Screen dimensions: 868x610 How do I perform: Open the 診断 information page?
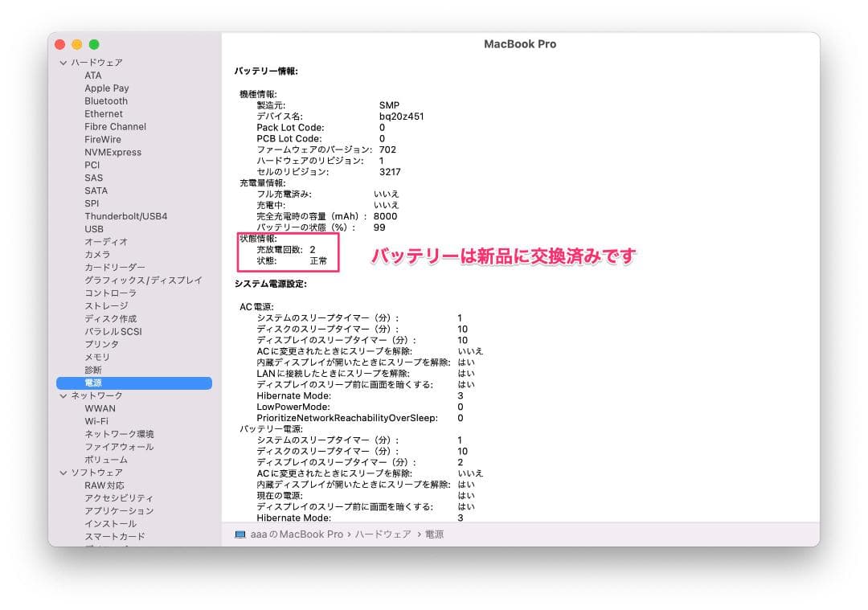[92, 370]
